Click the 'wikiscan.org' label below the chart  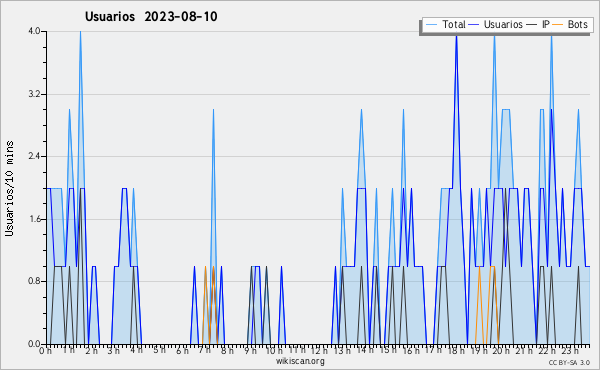click(300, 361)
